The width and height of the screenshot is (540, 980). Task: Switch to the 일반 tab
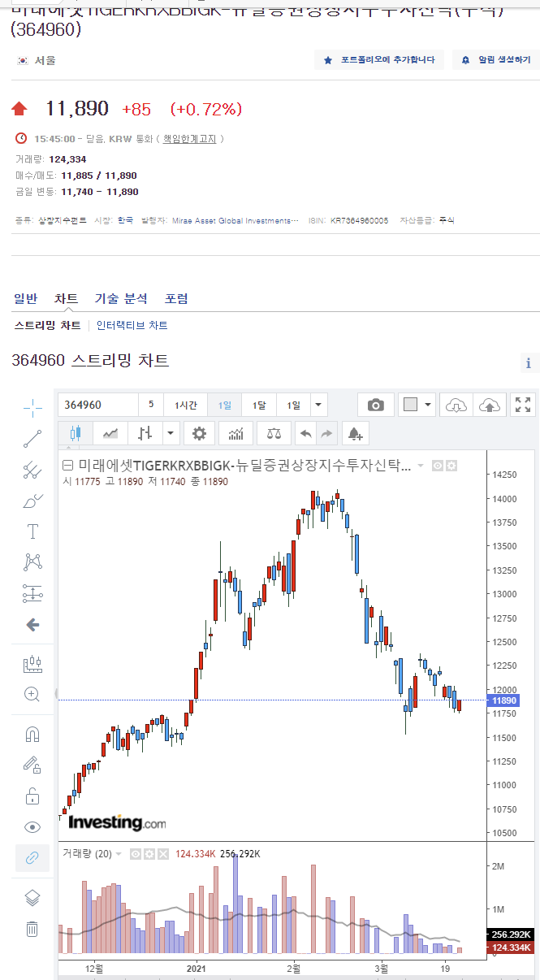pyautogui.click(x=26, y=299)
